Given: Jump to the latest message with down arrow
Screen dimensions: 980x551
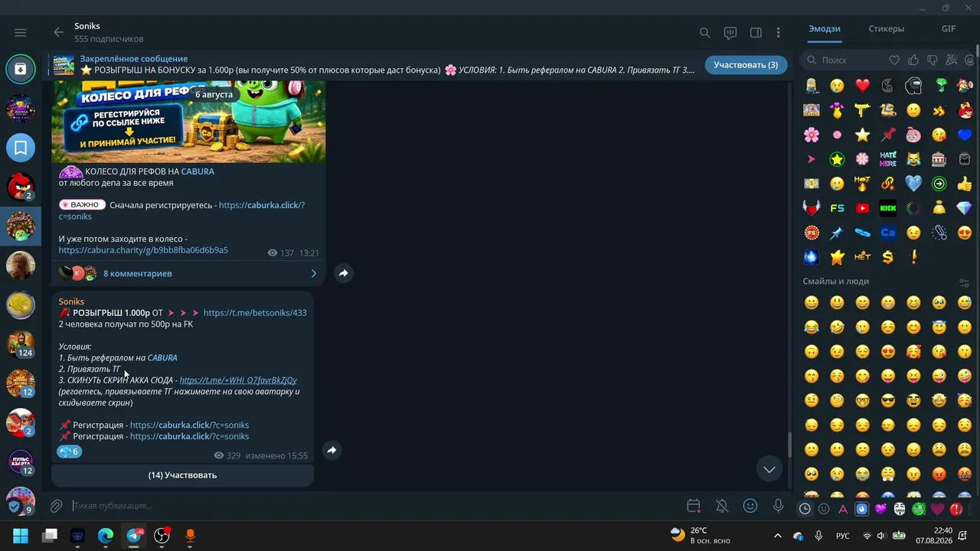Looking at the screenshot, I should point(769,469).
